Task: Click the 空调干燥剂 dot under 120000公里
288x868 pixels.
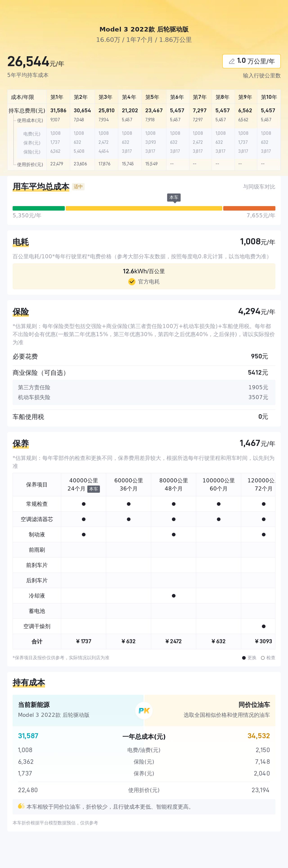Action: pos(263,626)
